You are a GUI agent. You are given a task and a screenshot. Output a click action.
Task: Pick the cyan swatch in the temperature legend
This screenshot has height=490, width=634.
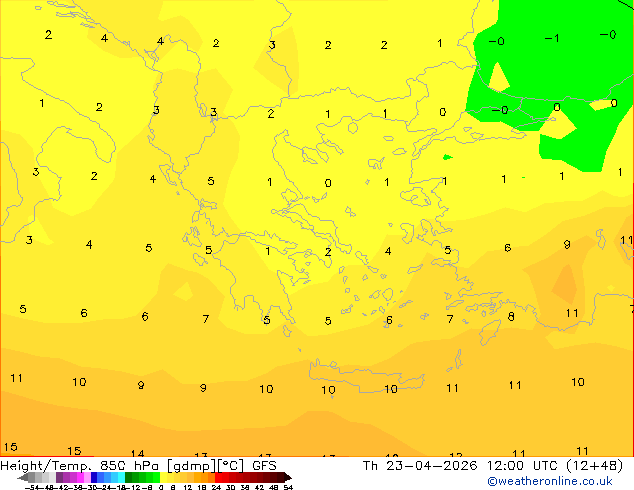coord(122,478)
